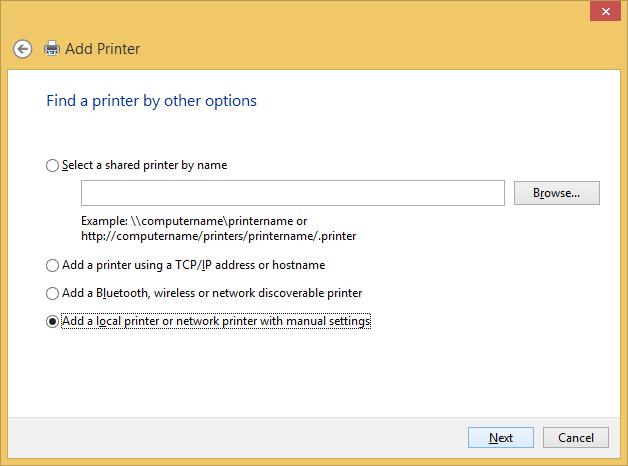Click the 'Find a printer by other options' heading
This screenshot has height=466, width=628.
click(x=151, y=101)
